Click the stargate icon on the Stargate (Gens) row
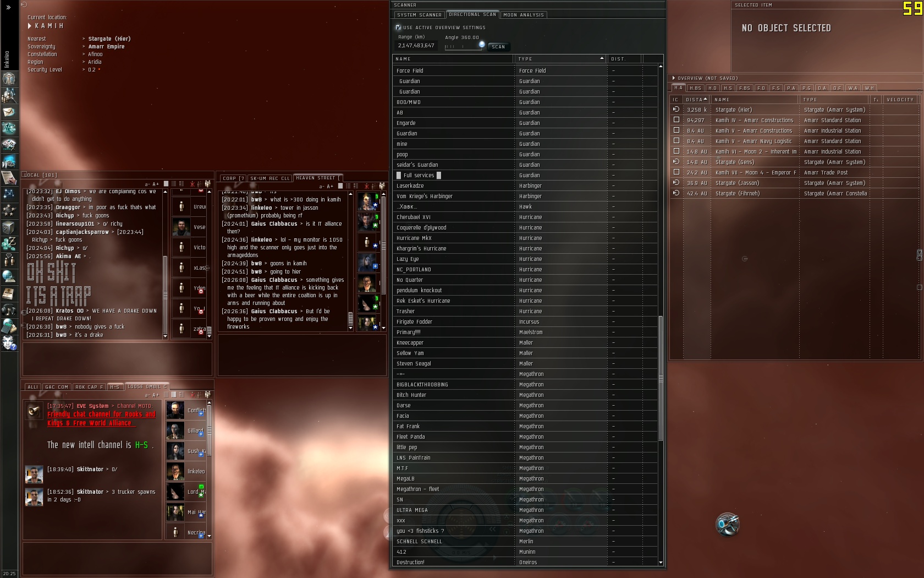 click(676, 162)
